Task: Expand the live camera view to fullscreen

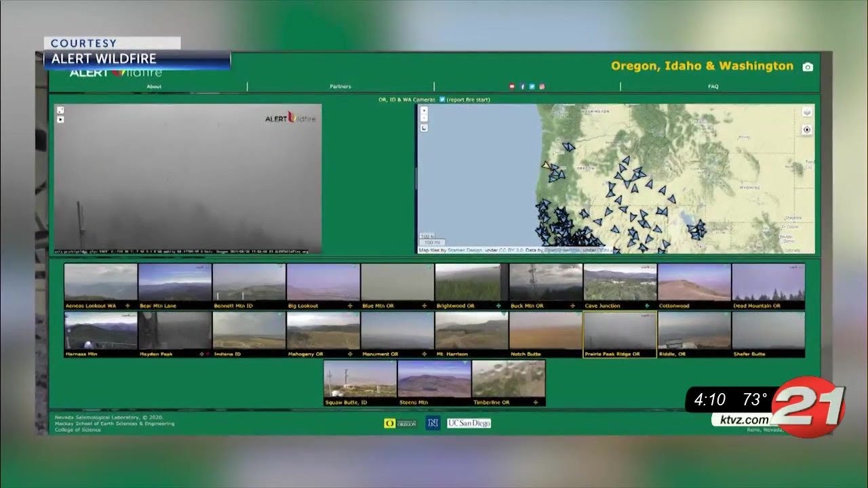Action: tap(60, 110)
